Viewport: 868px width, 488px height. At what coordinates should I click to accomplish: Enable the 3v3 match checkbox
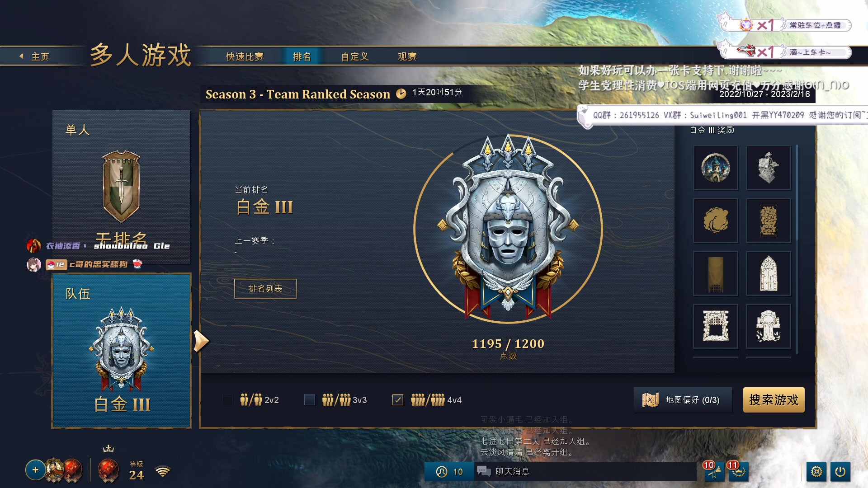pos(310,400)
